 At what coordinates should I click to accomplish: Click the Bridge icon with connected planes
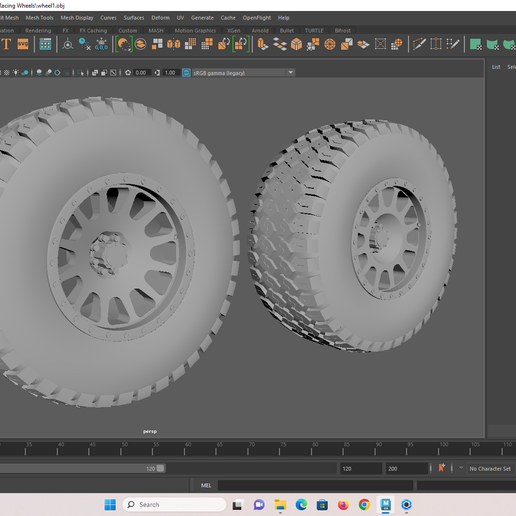tap(280, 44)
